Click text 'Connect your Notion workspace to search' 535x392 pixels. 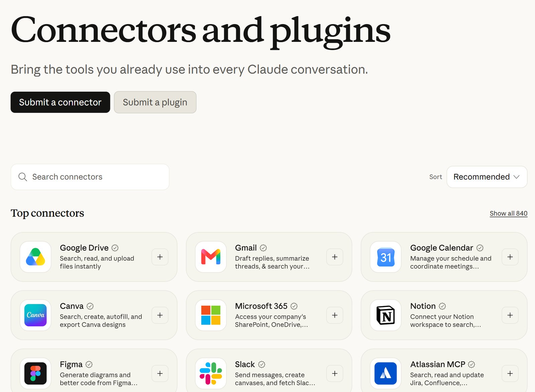pyautogui.click(x=445, y=321)
